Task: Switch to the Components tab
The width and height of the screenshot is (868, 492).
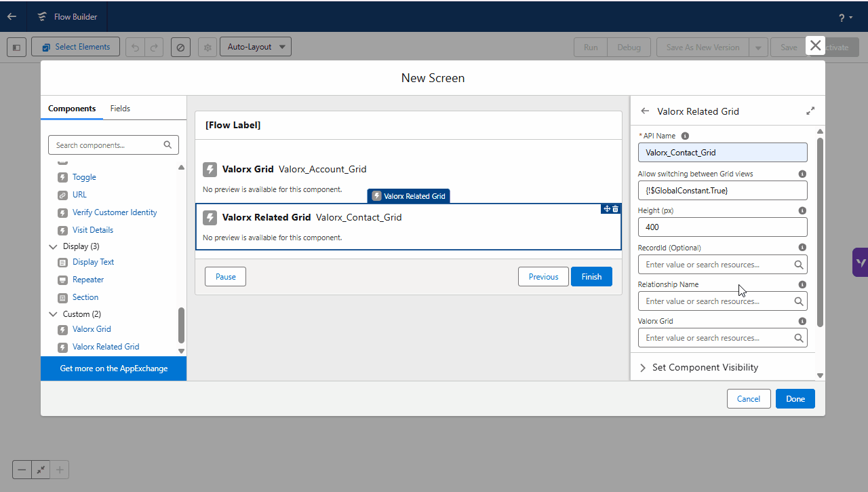Action: click(72, 109)
